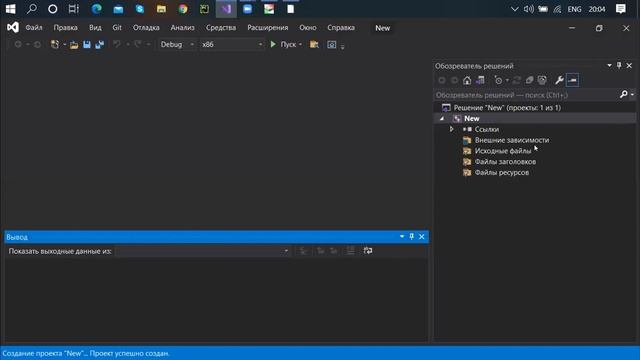Click the find in files toolbar icon
640x360 pixels.
[x=314, y=44]
